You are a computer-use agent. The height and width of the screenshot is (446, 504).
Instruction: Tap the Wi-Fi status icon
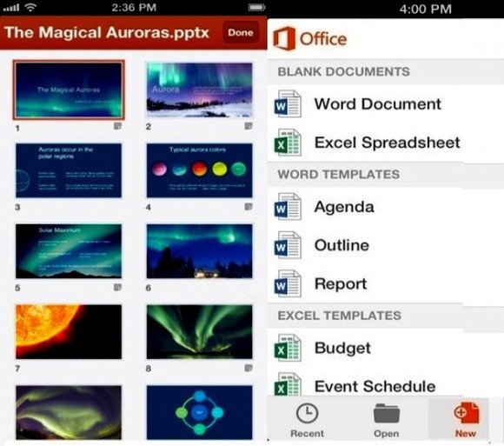pos(30,7)
